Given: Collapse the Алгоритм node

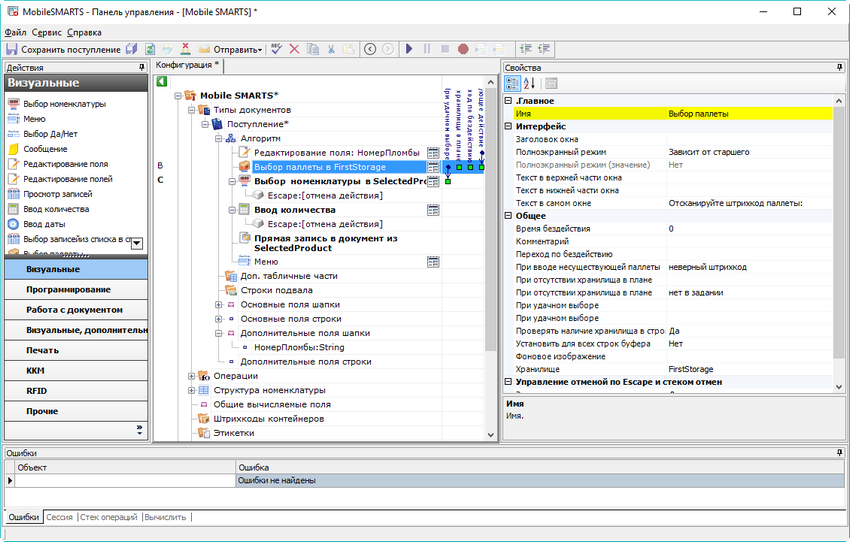Looking at the screenshot, I should pos(218,139).
